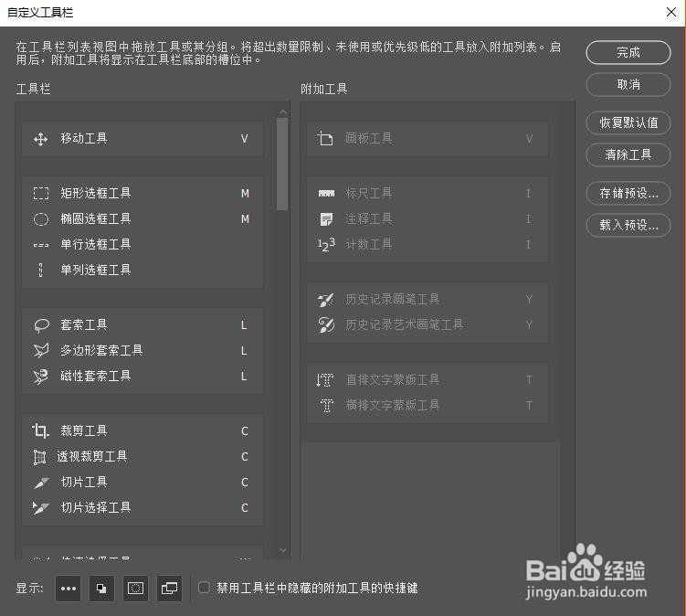Select the Rectangular Marquee icon (矩形选框工具)

pos(41,193)
